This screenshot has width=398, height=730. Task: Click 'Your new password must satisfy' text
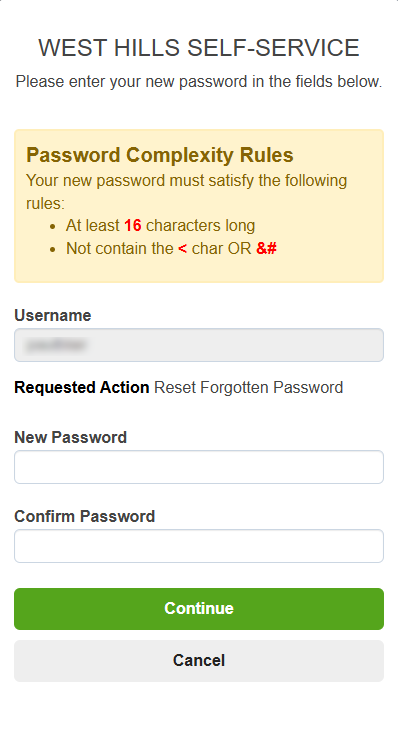point(186,191)
